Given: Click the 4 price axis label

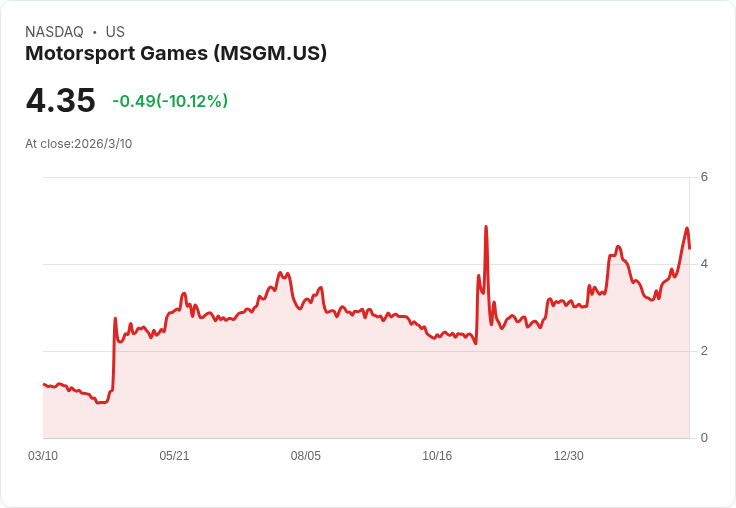Looking at the screenshot, I should click(704, 264).
